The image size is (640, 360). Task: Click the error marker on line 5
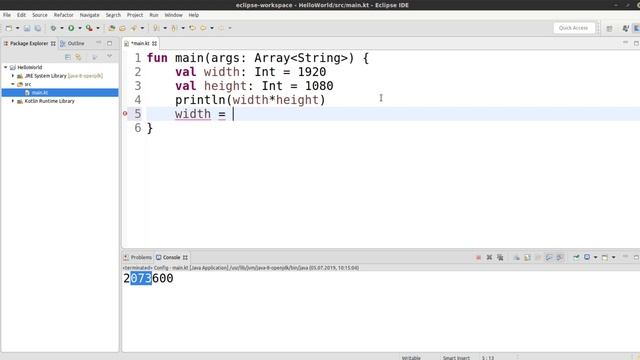click(125, 113)
